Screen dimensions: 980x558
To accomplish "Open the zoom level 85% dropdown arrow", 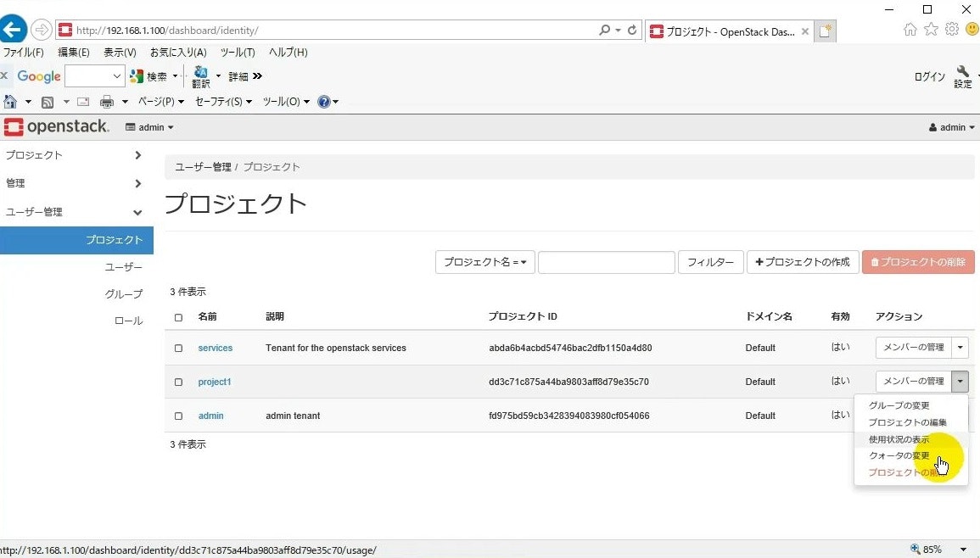I will point(963,550).
